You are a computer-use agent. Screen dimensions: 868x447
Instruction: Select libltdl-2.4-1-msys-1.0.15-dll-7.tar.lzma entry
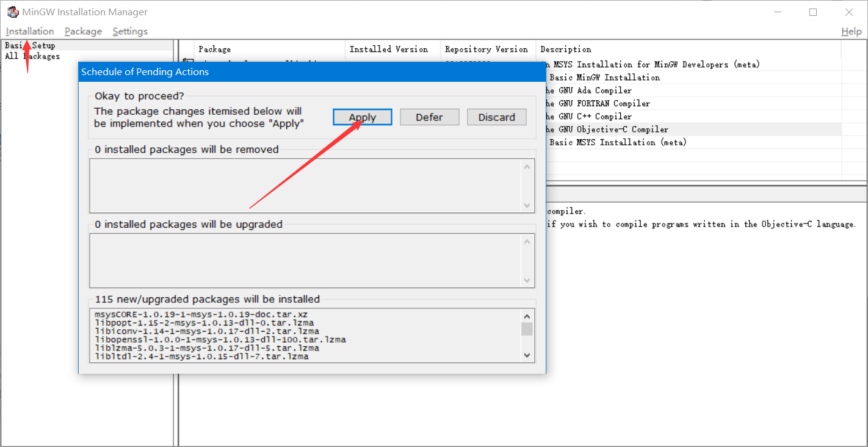pos(201,356)
